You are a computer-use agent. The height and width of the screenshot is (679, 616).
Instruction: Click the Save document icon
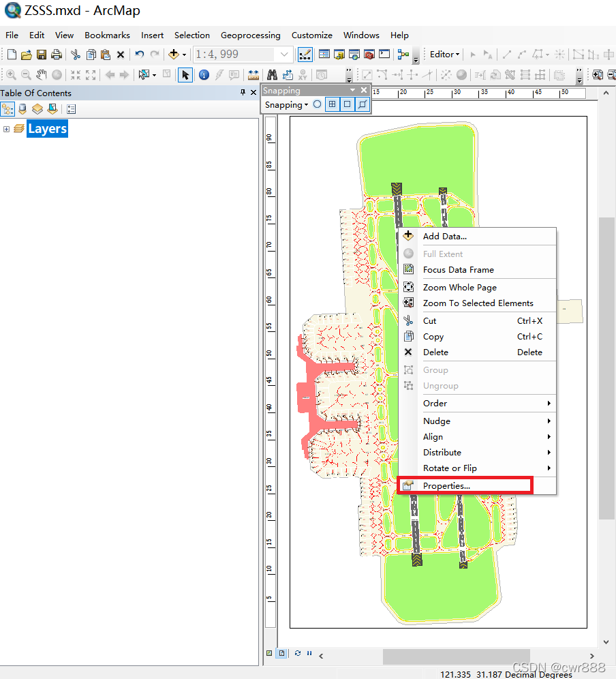42,55
